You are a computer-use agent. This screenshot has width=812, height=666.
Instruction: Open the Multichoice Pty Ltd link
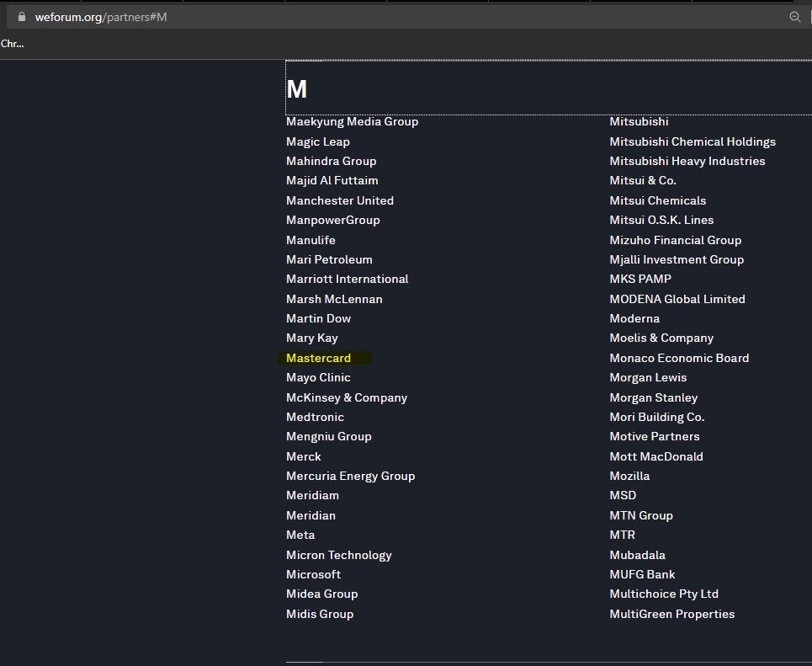click(664, 594)
